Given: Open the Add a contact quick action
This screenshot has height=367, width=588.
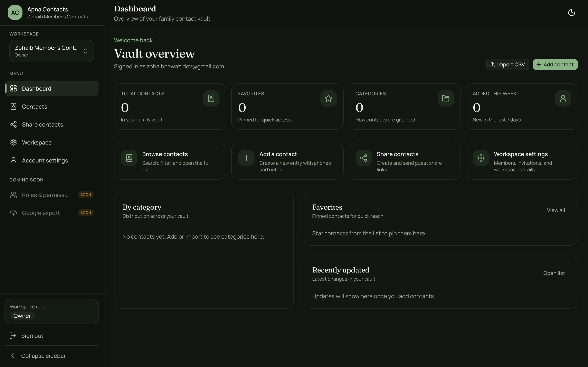Looking at the screenshot, I should (x=287, y=161).
